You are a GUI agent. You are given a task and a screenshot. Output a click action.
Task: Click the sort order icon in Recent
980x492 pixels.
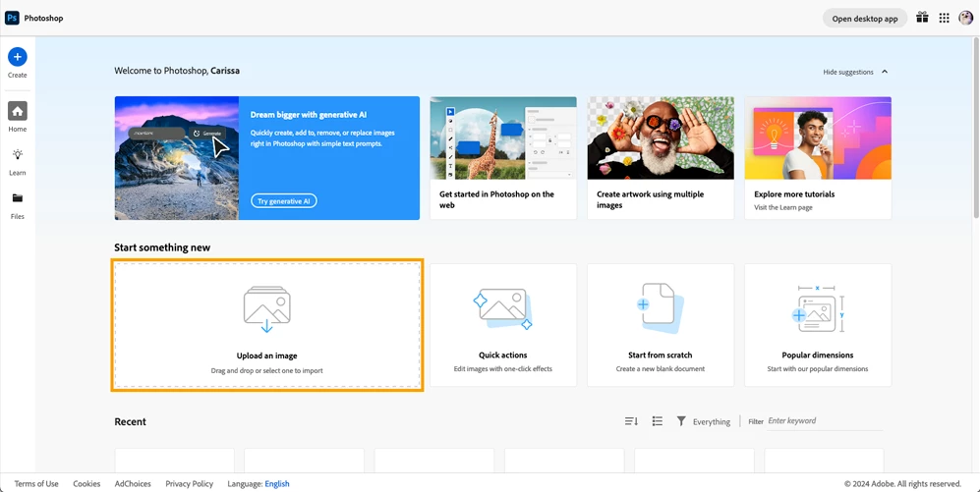[x=631, y=421]
